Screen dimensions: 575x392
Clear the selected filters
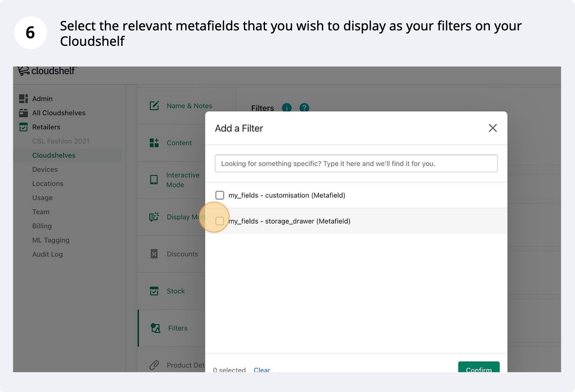pos(262,370)
